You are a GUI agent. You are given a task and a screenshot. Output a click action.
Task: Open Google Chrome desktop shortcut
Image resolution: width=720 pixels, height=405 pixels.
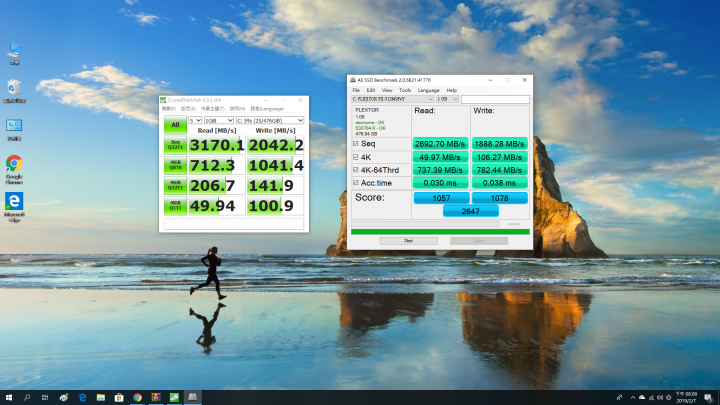14,164
